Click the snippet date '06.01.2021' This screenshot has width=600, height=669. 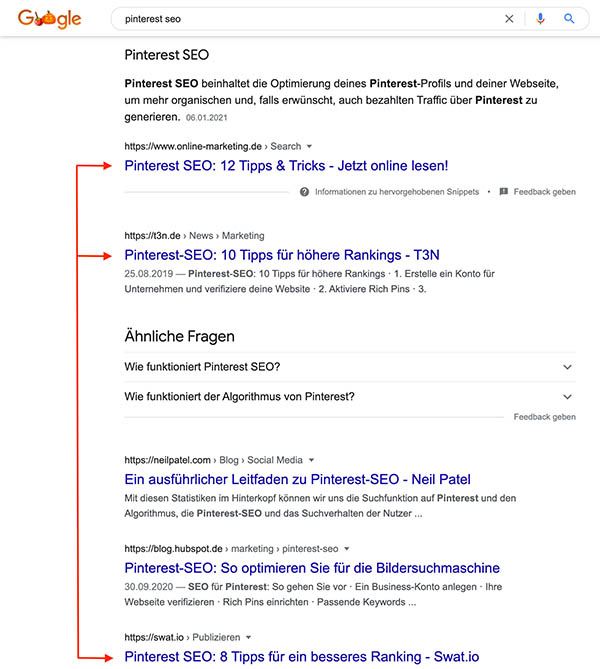pos(207,118)
